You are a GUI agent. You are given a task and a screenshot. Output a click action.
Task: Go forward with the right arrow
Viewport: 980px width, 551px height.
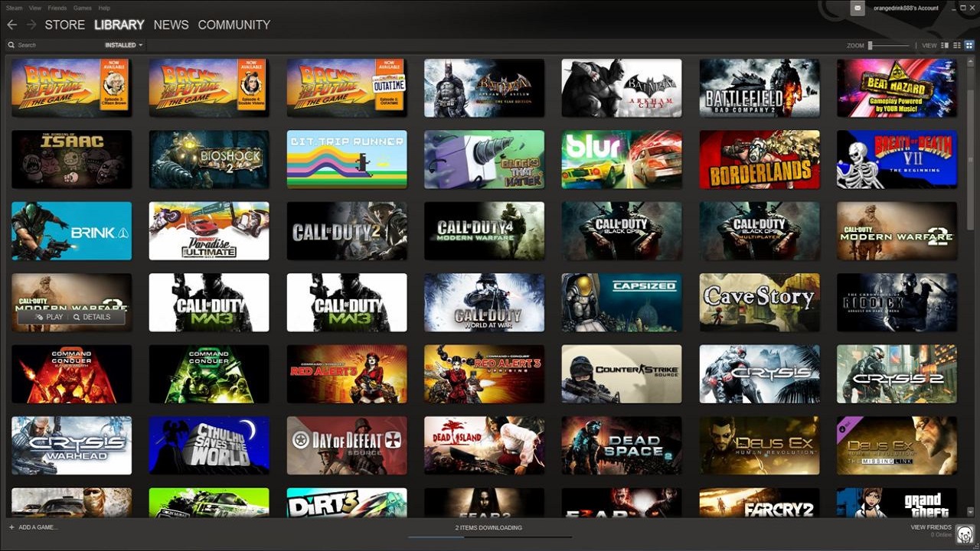(31, 25)
